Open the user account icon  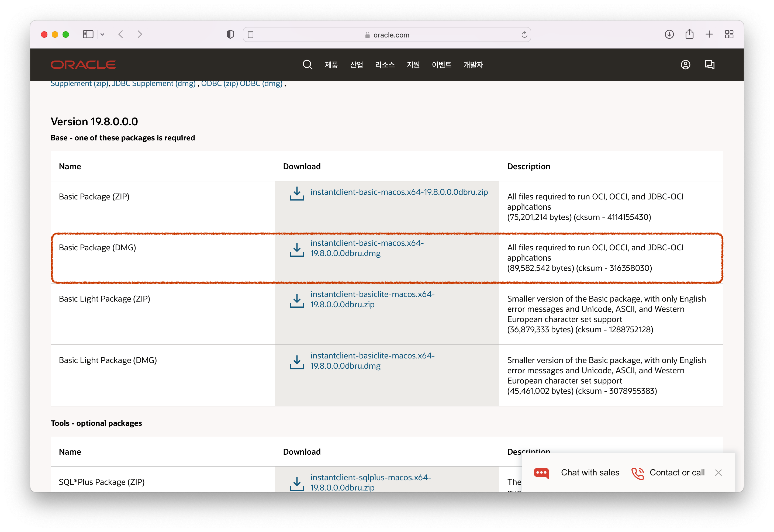coord(685,65)
